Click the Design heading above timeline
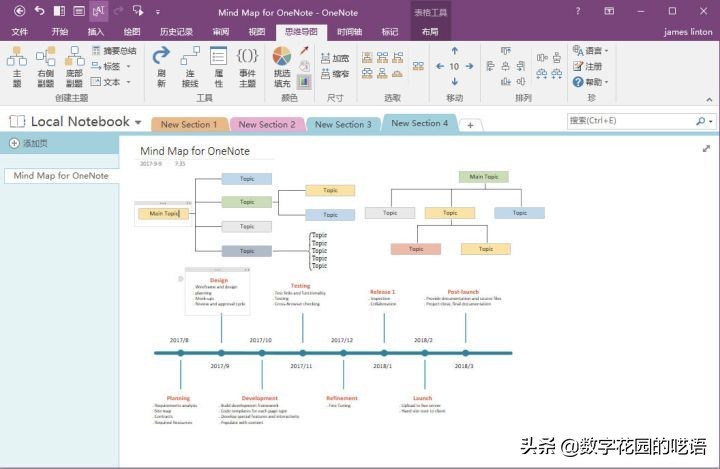The image size is (720, 469). point(219,280)
